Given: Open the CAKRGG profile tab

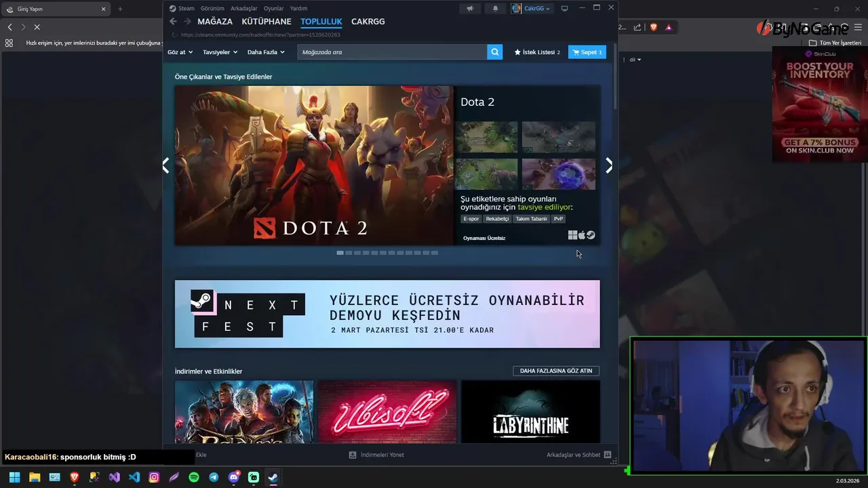Looking at the screenshot, I should tap(368, 22).
